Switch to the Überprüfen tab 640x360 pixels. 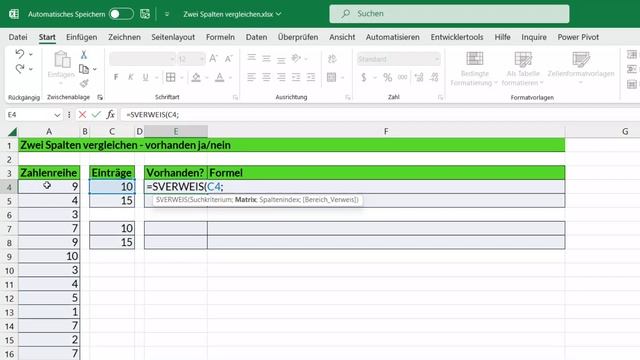298,37
